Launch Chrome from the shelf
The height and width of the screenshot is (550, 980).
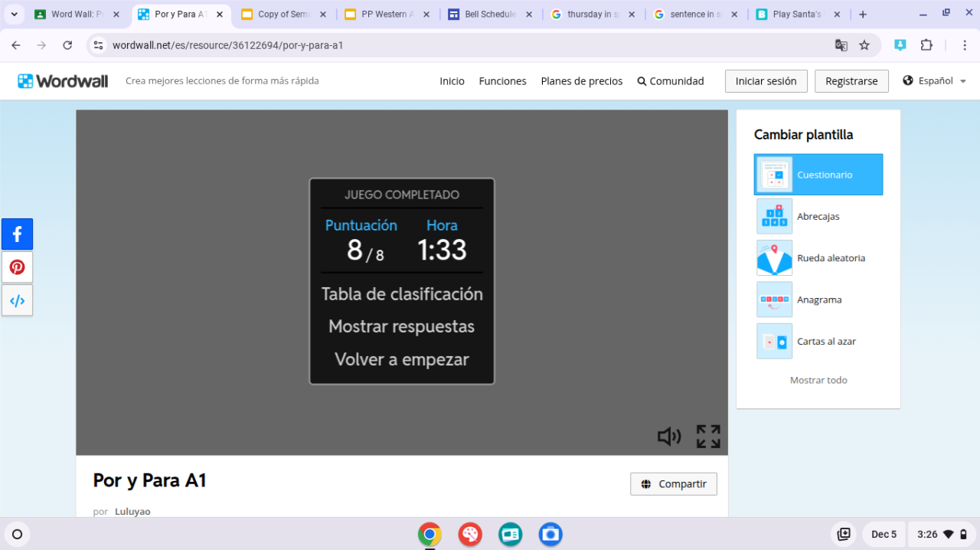[x=430, y=534]
